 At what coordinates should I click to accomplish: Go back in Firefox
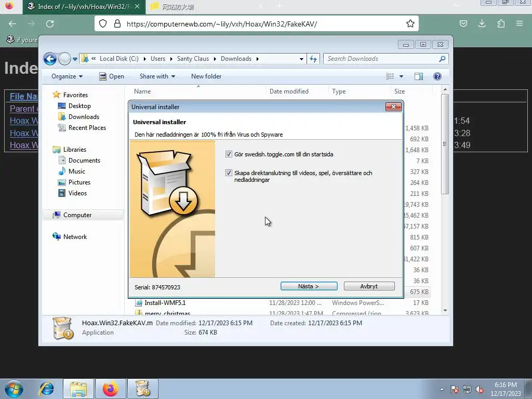12,24
